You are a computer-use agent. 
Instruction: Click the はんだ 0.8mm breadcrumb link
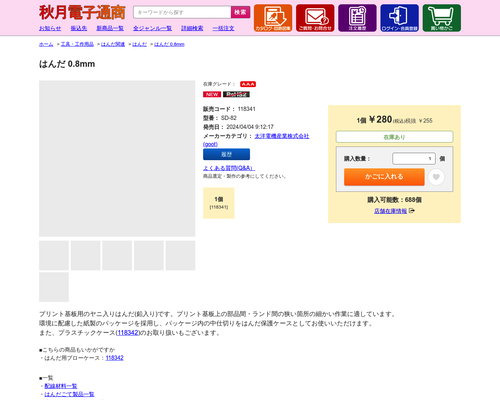tap(169, 44)
